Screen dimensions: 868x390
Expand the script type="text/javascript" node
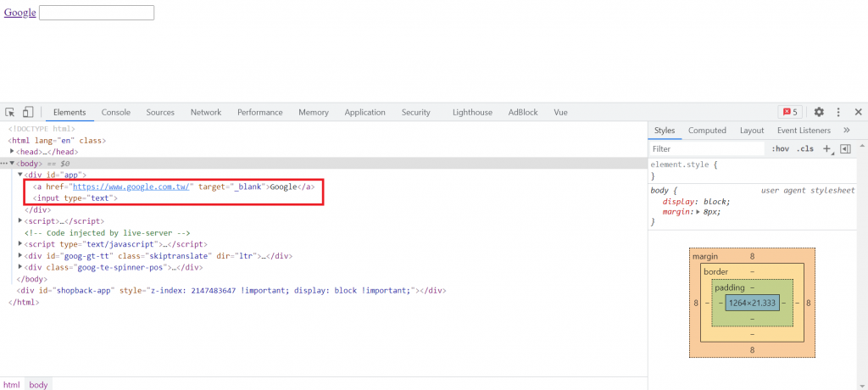tap(20, 244)
